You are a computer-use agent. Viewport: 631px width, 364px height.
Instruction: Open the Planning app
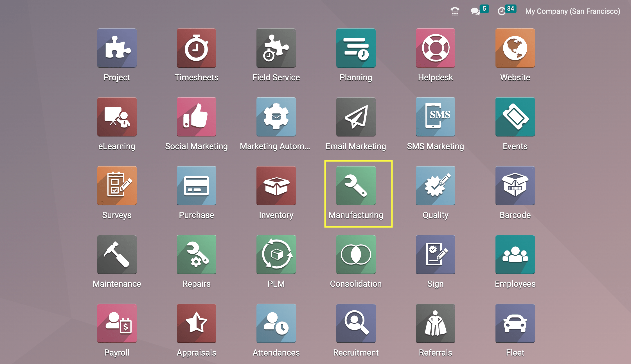click(x=356, y=48)
